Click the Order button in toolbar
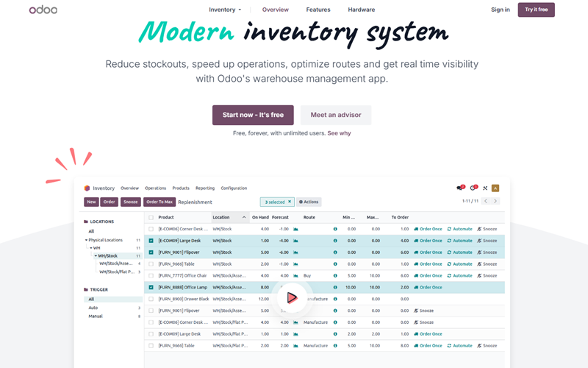This screenshot has width=588, height=368. pos(109,202)
